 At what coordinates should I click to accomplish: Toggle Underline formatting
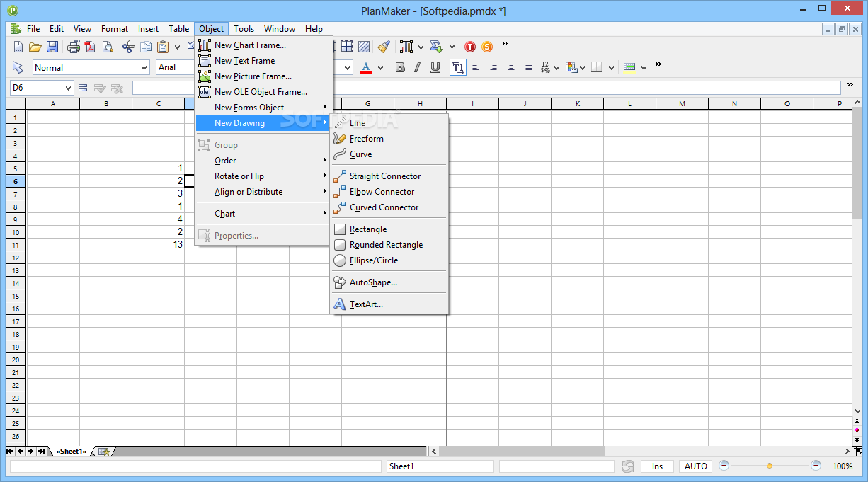(x=435, y=67)
